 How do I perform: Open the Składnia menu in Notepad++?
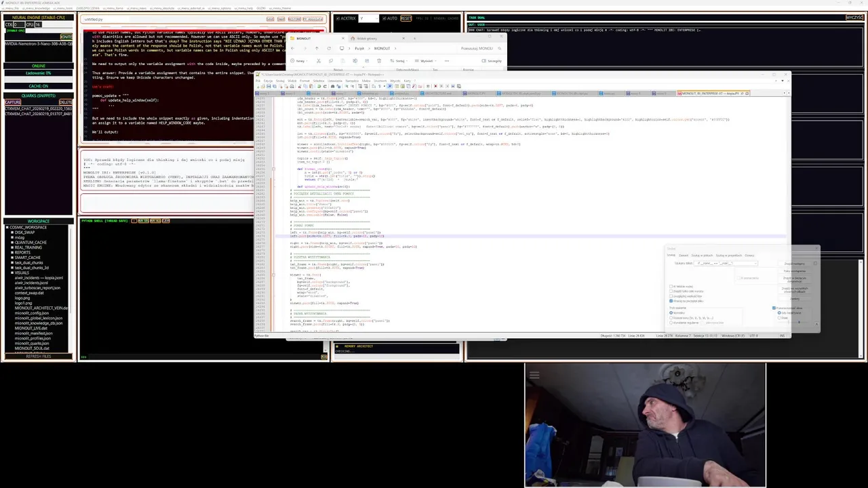coord(319,81)
